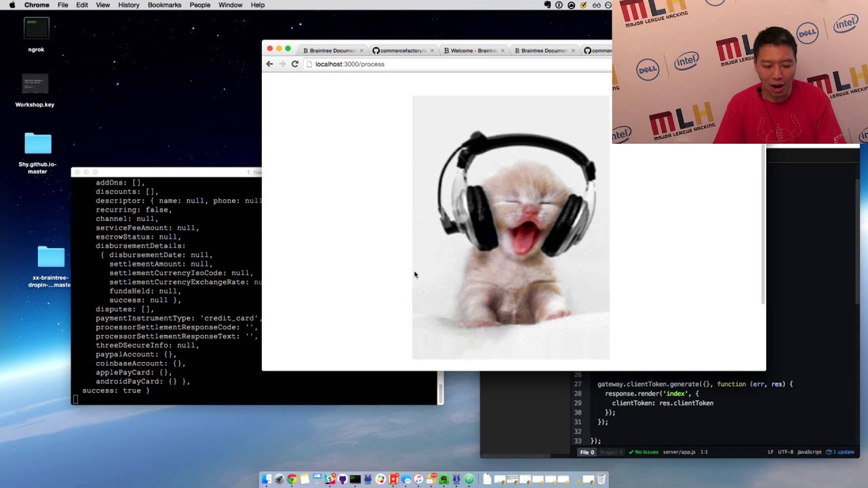The image size is (868, 488).
Task: Click the File 0 status bar button
Action: tap(587, 452)
